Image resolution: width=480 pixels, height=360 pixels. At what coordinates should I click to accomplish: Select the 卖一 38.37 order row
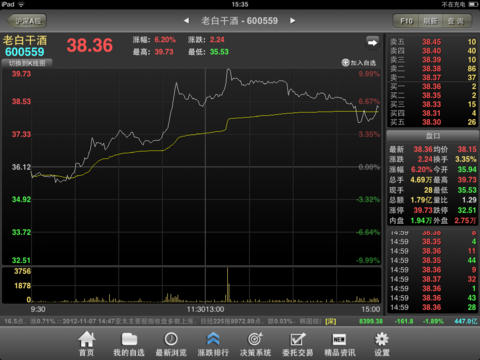point(433,77)
